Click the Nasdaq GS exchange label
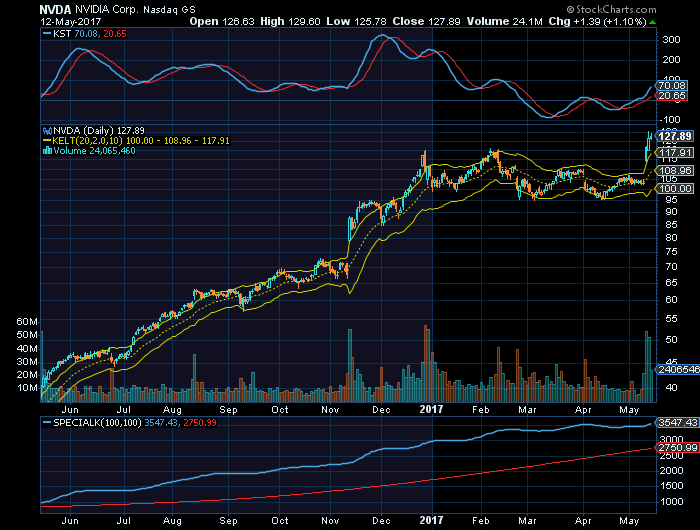The image size is (700, 530). pyautogui.click(x=169, y=9)
